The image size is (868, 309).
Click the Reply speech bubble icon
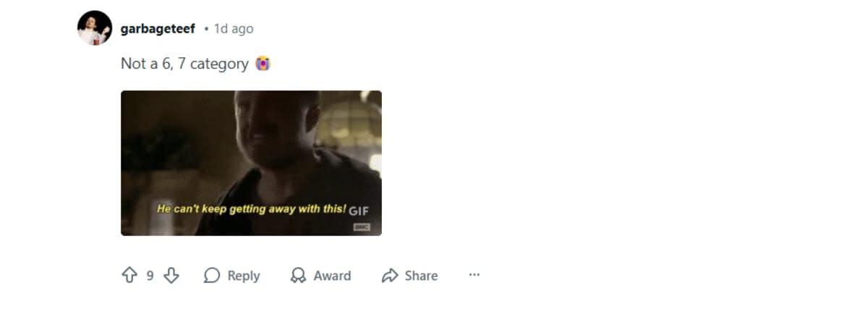click(212, 276)
